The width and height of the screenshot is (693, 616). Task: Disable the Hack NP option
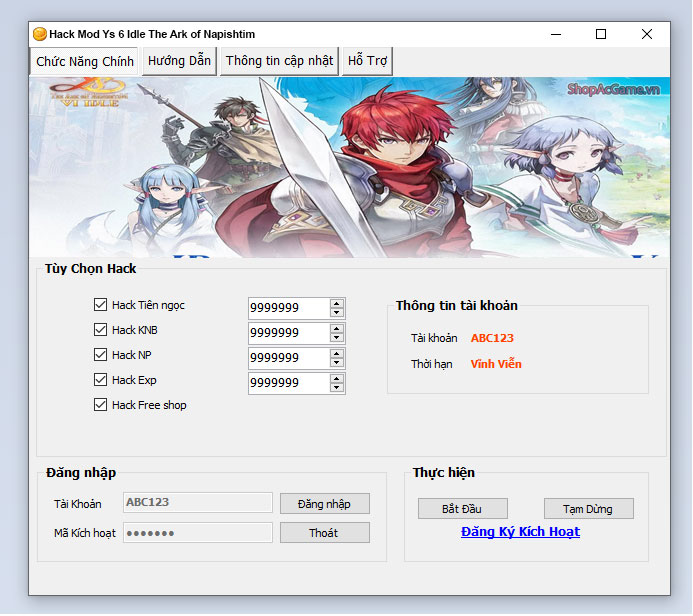(100, 354)
